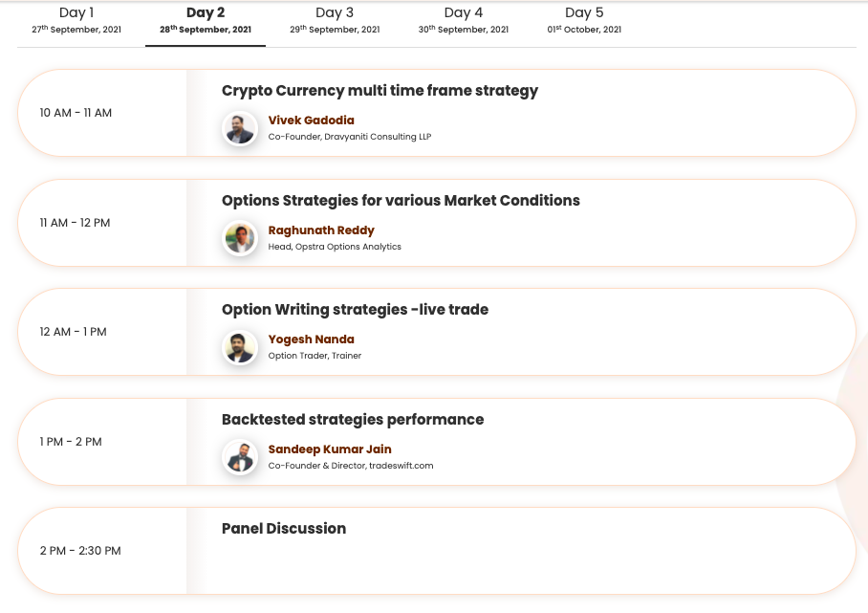This screenshot has height=613, width=868.
Task: Open Crypto Currency multi time frame session
Action: click(x=380, y=91)
